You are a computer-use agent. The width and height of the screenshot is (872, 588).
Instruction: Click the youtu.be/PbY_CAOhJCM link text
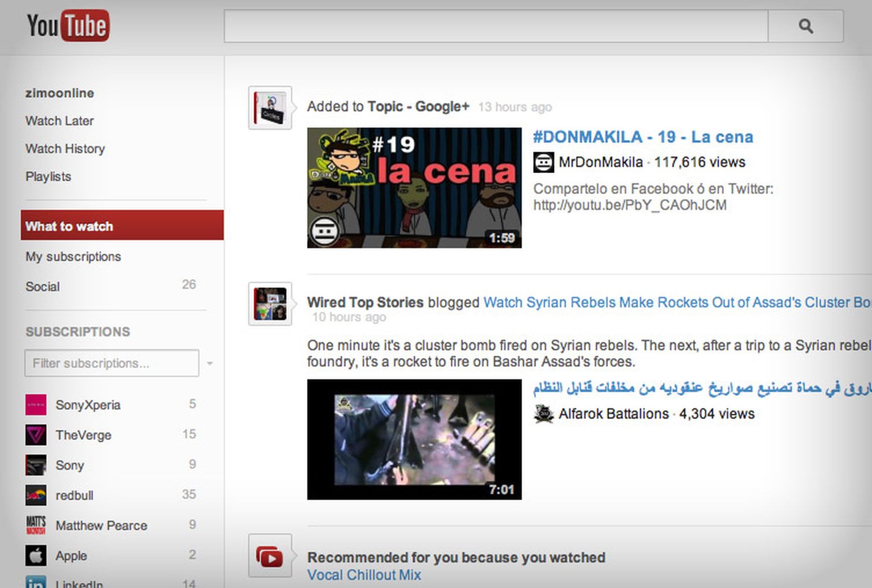click(630, 205)
